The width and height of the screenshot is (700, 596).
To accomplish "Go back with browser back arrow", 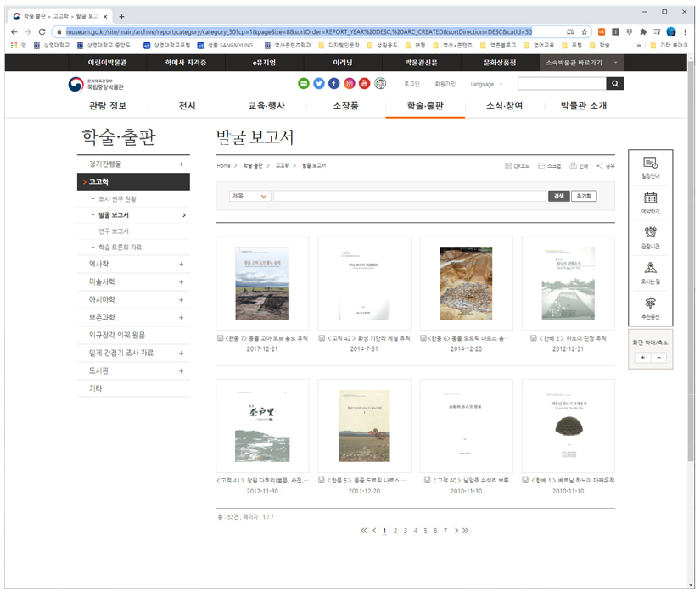I will (x=14, y=31).
